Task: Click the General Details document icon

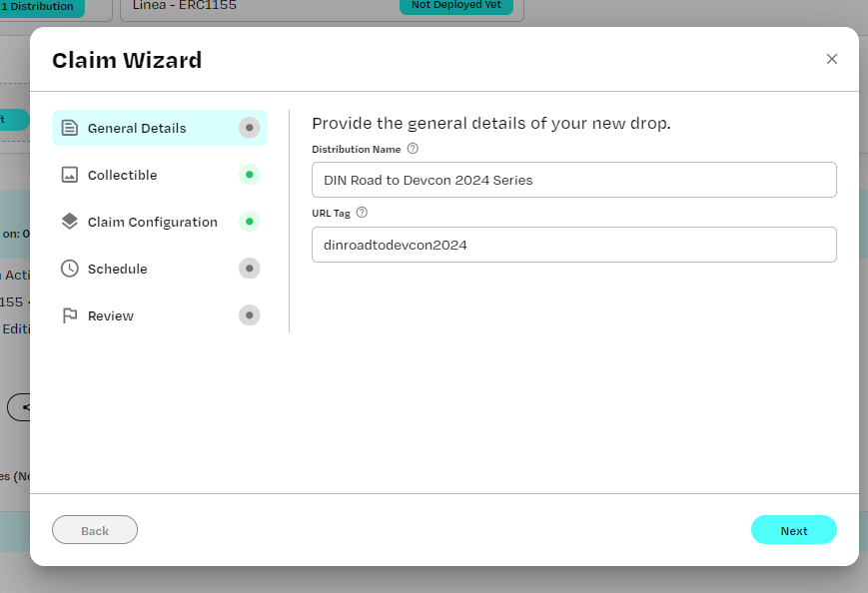Action: pyautogui.click(x=69, y=128)
